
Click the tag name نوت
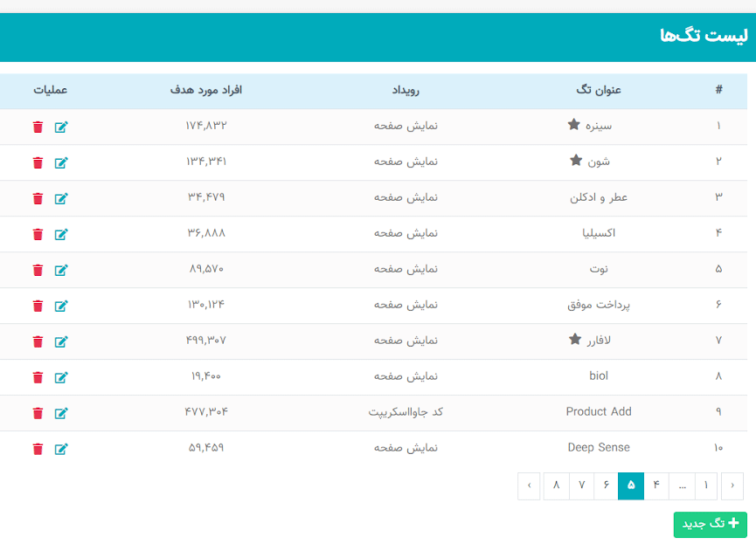coord(599,269)
